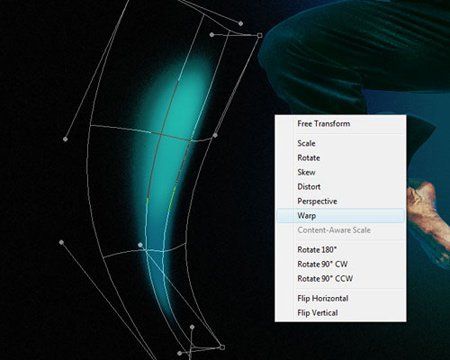This screenshot has height=360, width=450.
Task: Pick the Skew transform option
Action: [340, 172]
